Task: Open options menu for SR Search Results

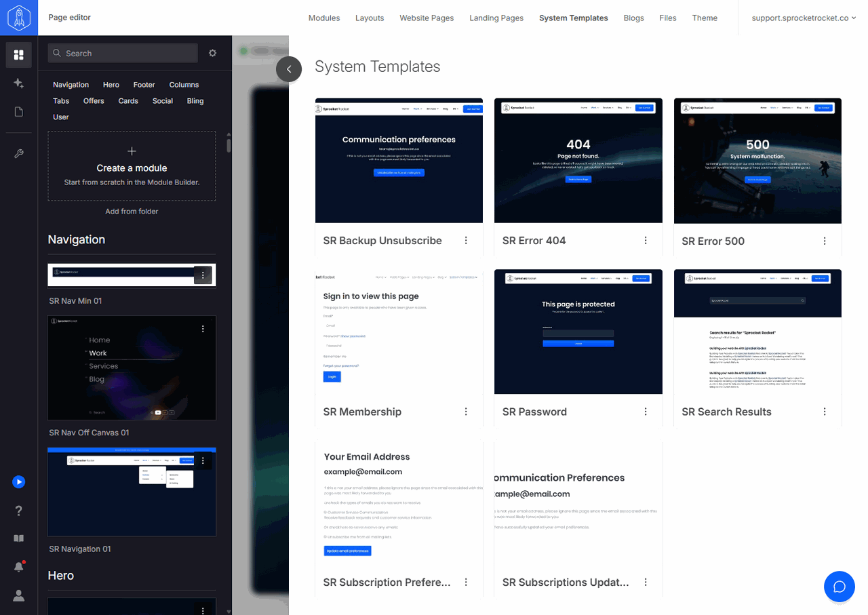Action: point(825,412)
